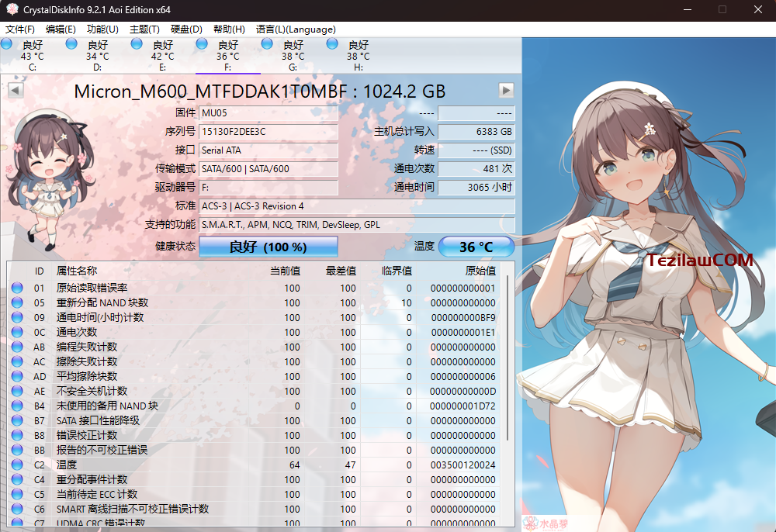Screen dimensions: 776x532
Task: Open the 编辑(E) menu
Action: point(61,29)
